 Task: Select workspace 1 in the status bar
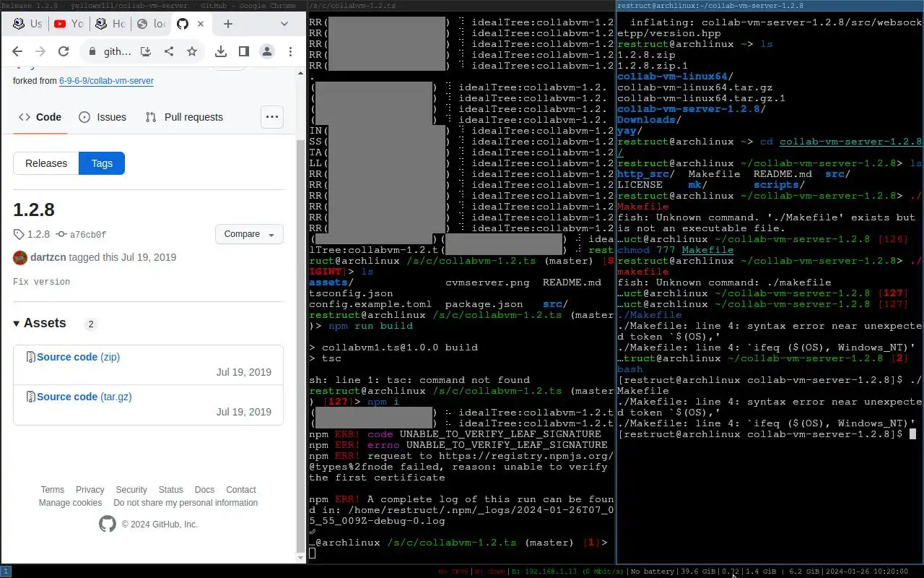[5, 571]
